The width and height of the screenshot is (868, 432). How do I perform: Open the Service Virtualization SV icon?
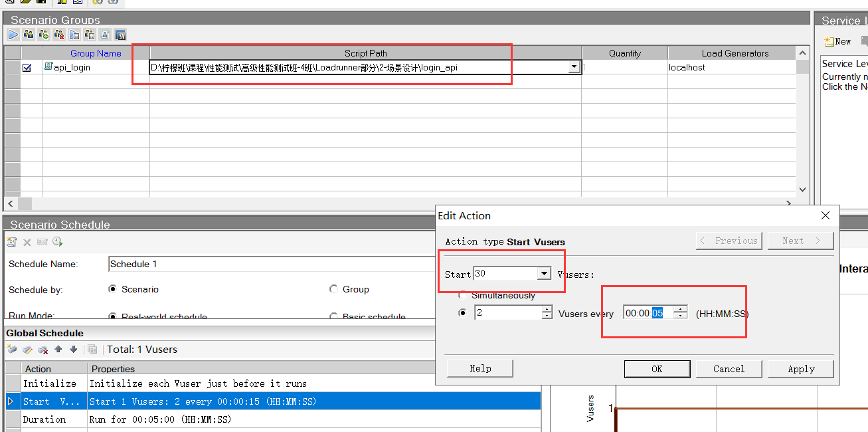click(x=120, y=35)
